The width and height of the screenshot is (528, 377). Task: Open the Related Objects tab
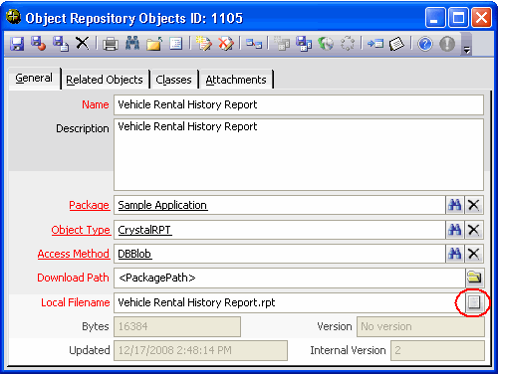click(104, 80)
